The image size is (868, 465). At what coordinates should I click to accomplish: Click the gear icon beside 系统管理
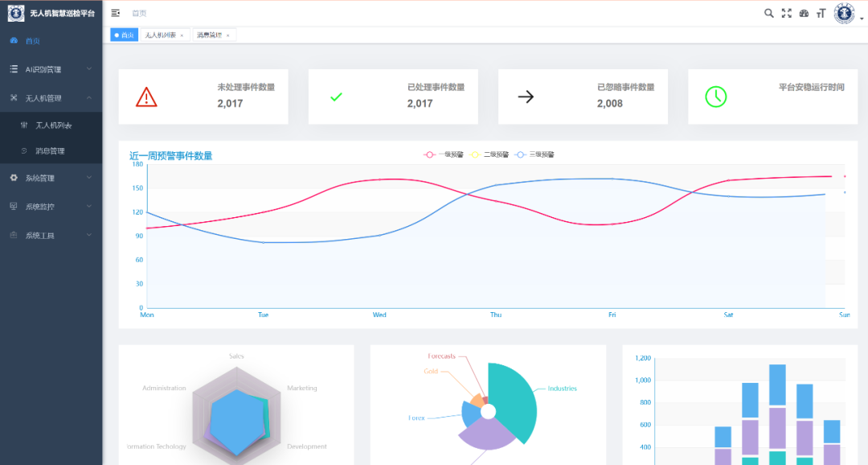[14, 177]
